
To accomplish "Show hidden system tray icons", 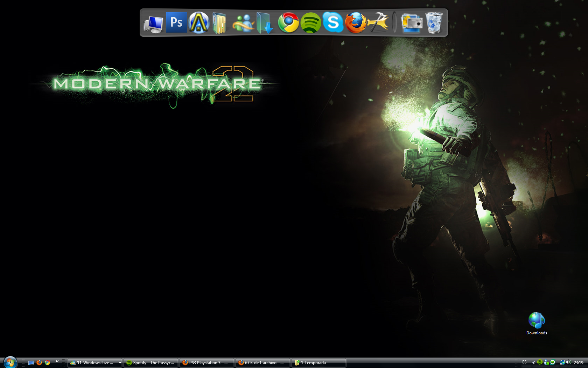I will [533, 363].
